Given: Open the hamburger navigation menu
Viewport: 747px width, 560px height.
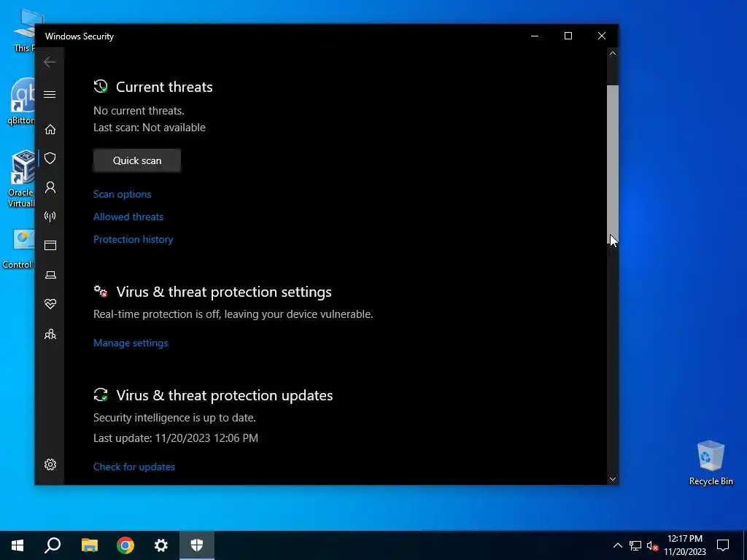Looking at the screenshot, I should [x=50, y=94].
